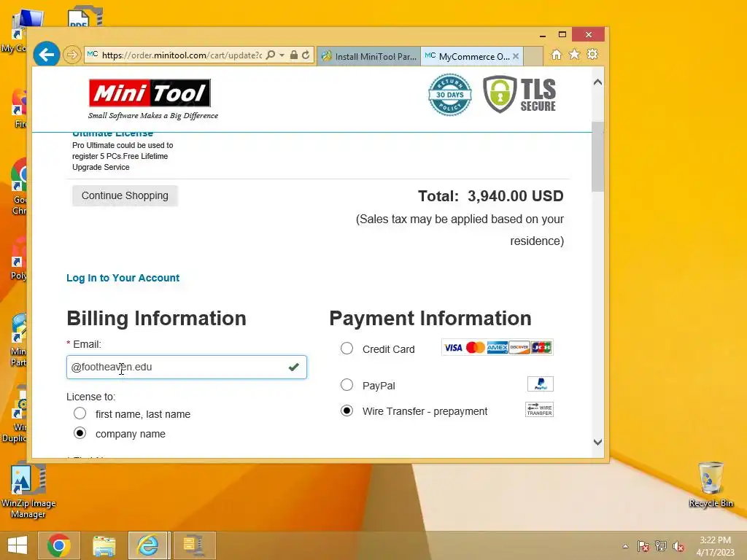747x560 pixels.
Task: Click Internet Explorer taskbar icon
Action: (x=147, y=545)
